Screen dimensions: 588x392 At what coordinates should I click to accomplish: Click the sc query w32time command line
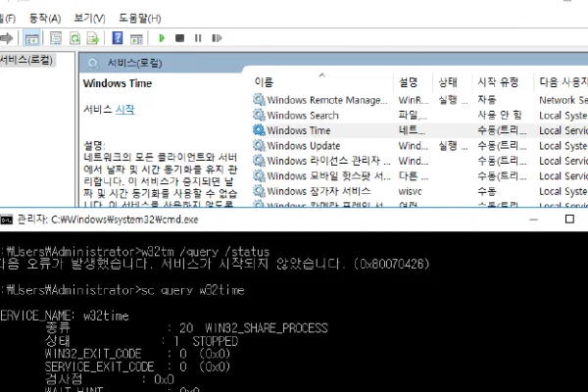click(193, 290)
